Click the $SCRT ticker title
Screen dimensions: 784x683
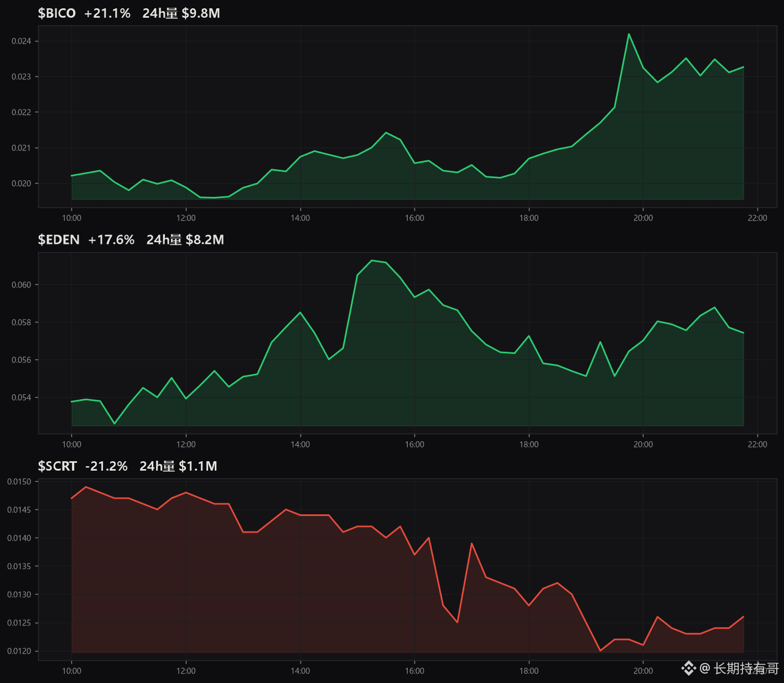pyautogui.click(x=57, y=466)
